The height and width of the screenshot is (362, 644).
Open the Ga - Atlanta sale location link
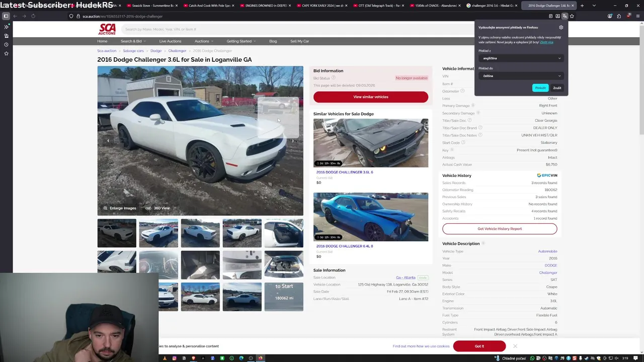406,278
